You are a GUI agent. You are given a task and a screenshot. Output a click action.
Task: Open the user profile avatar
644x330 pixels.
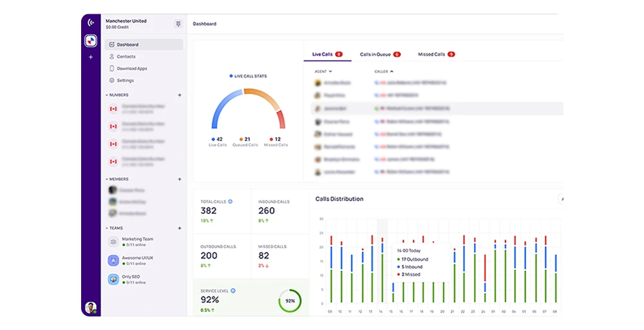click(x=90, y=307)
